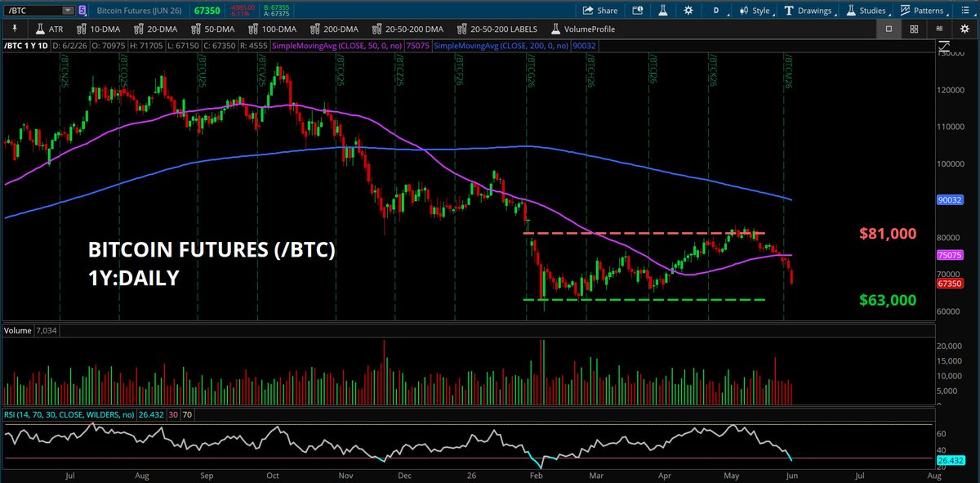Apply the VolumeProfile study set

[581, 29]
